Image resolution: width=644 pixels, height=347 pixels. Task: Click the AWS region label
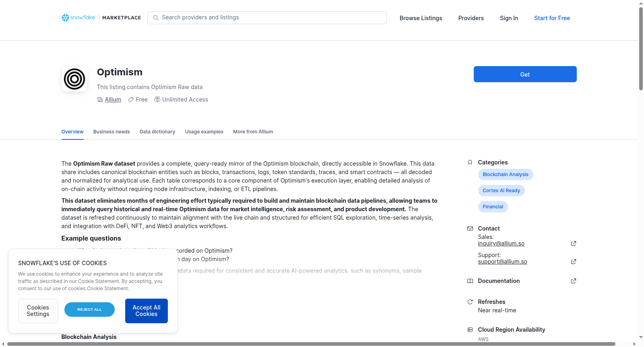(x=483, y=339)
